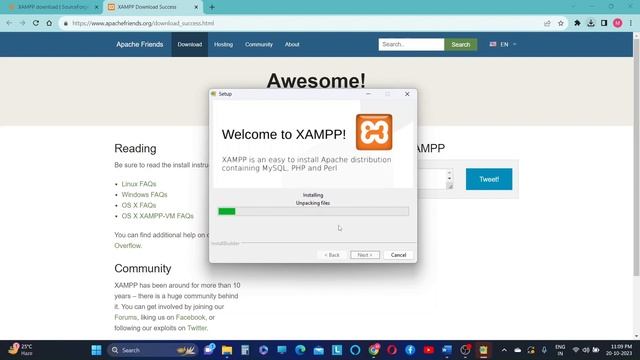Minimize the Setup dialog

pos(369,94)
